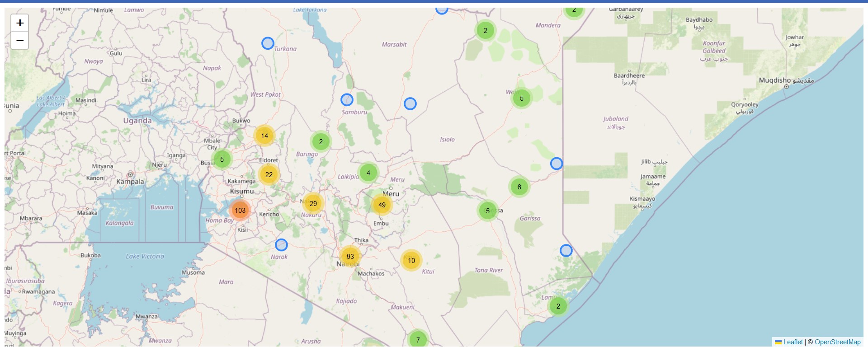This screenshot has width=868, height=347.
Task: Open the OpenStreetMap copyright link
Action: tap(838, 342)
